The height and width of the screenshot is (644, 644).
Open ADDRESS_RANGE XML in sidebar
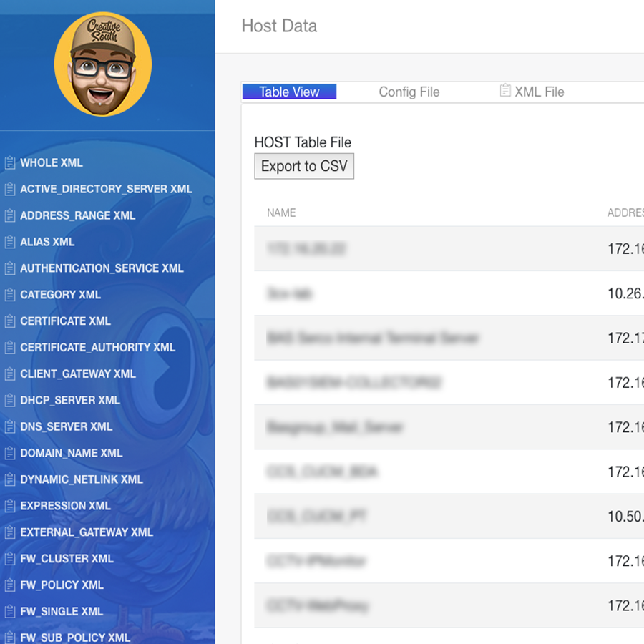pyautogui.click(x=77, y=216)
